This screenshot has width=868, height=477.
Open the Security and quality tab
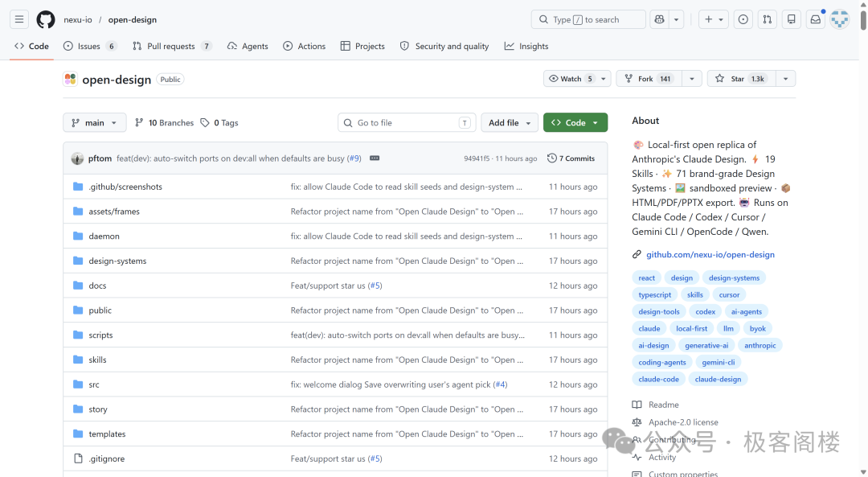point(444,46)
